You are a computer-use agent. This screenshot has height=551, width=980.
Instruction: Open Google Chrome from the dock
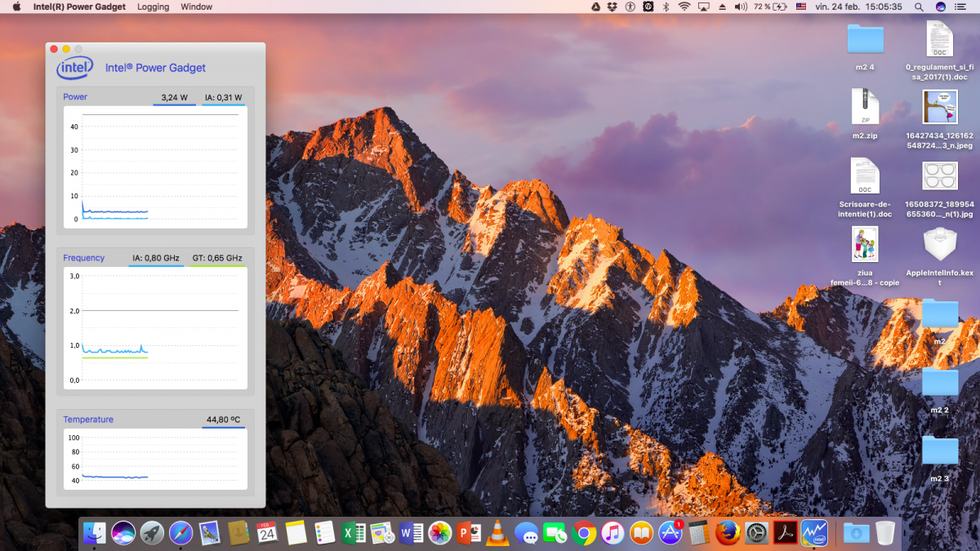click(x=583, y=533)
